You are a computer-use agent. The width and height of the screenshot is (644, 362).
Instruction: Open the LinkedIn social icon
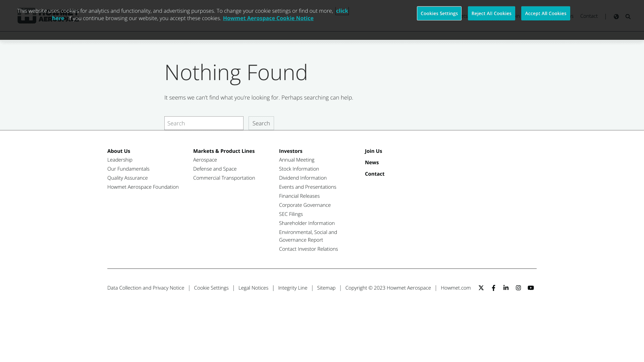(x=506, y=288)
